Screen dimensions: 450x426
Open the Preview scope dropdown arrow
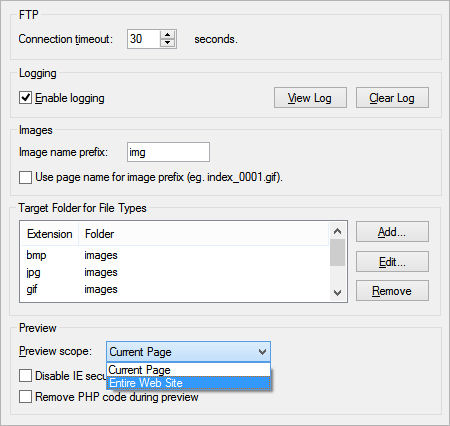point(262,352)
